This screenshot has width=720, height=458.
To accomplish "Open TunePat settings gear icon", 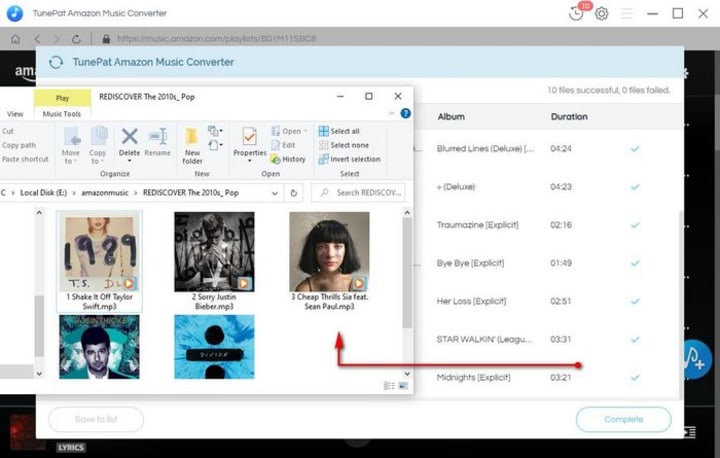I will [x=602, y=14].
